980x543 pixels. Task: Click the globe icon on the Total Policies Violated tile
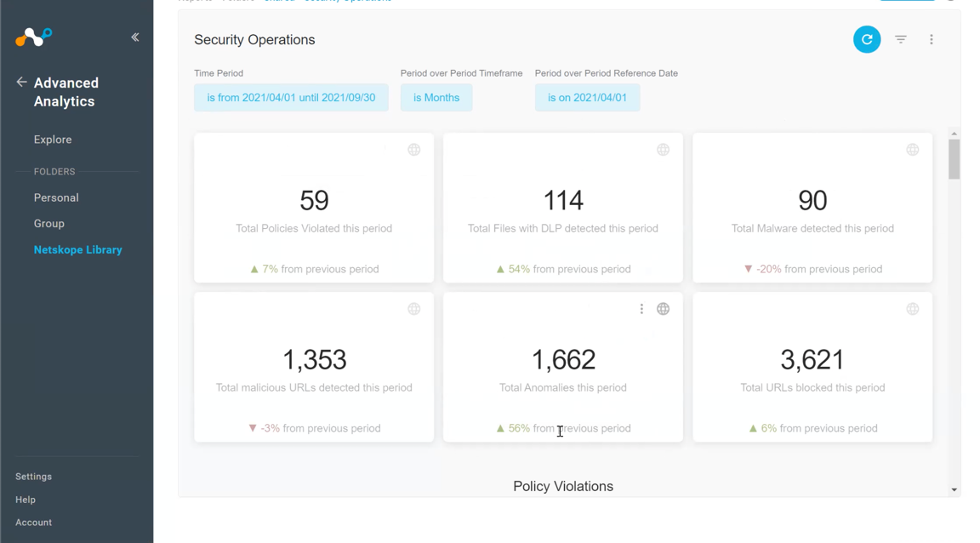click(414, 150)
